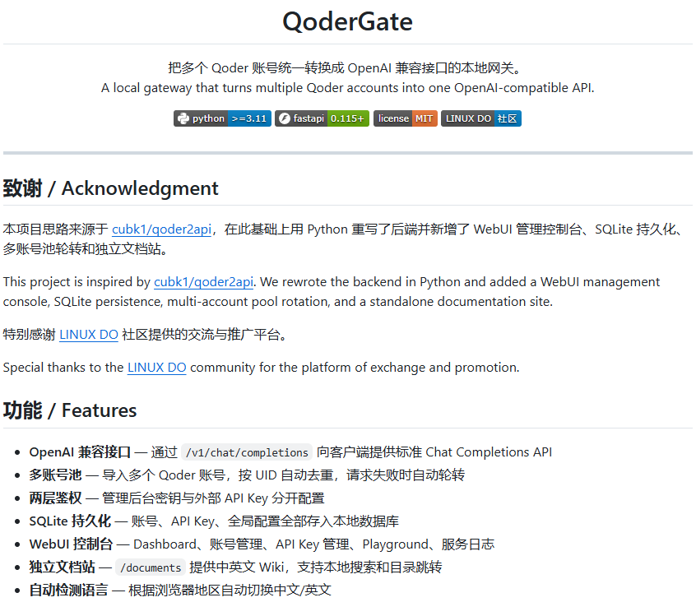This screenshot has height=616, width=696.
Task: Open LINUX DO link in 特别感谢 sentence
Action: pyautogui.click(x=89, y=335)
